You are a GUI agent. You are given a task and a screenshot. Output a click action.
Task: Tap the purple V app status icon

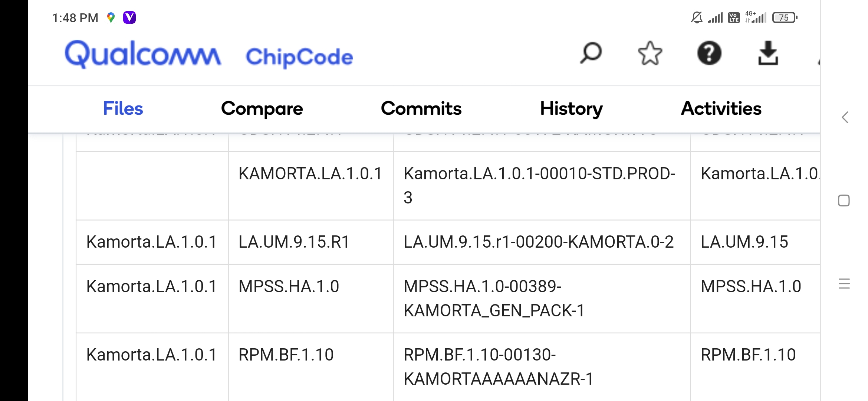(129, 17)
